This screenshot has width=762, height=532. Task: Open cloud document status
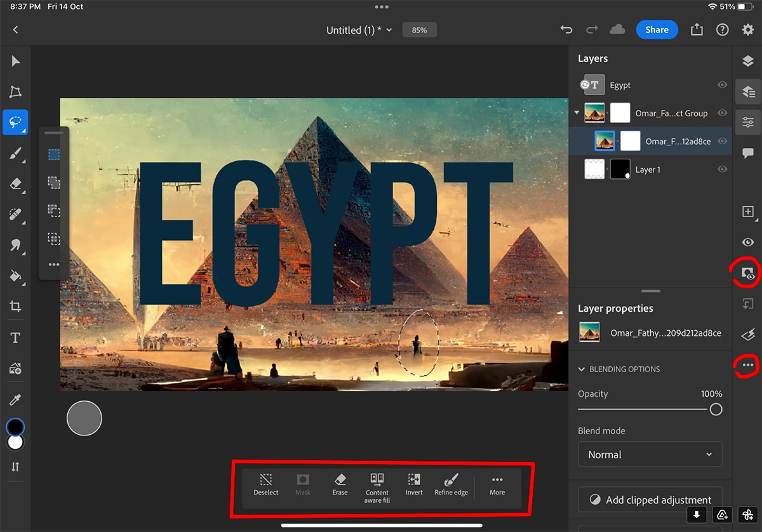tap(617, 30)
